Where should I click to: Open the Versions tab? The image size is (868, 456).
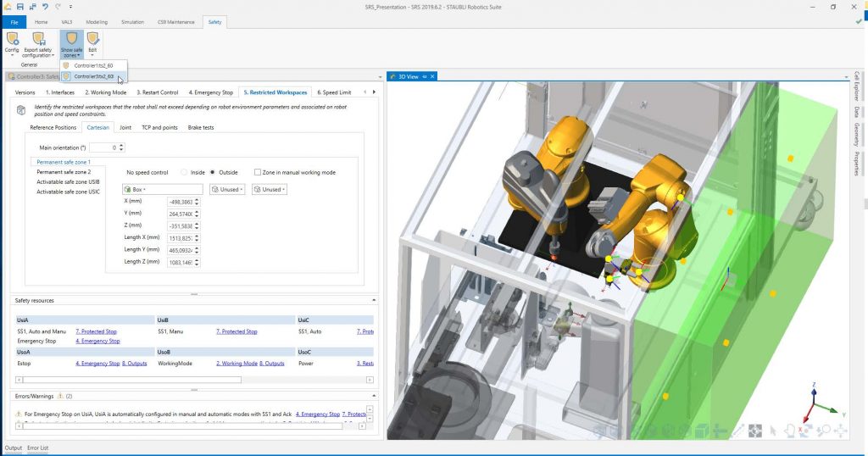25,92
